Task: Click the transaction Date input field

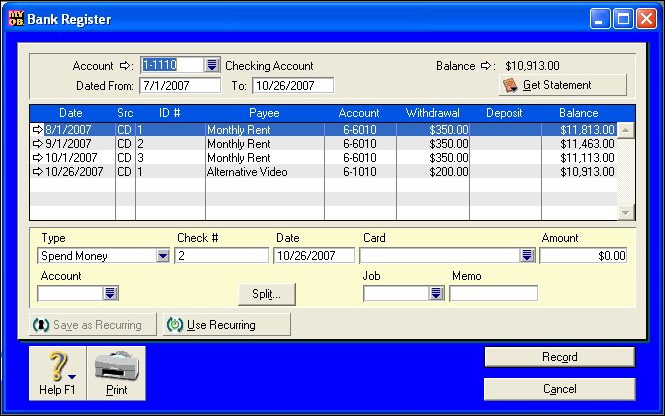Action: point(314,256)
